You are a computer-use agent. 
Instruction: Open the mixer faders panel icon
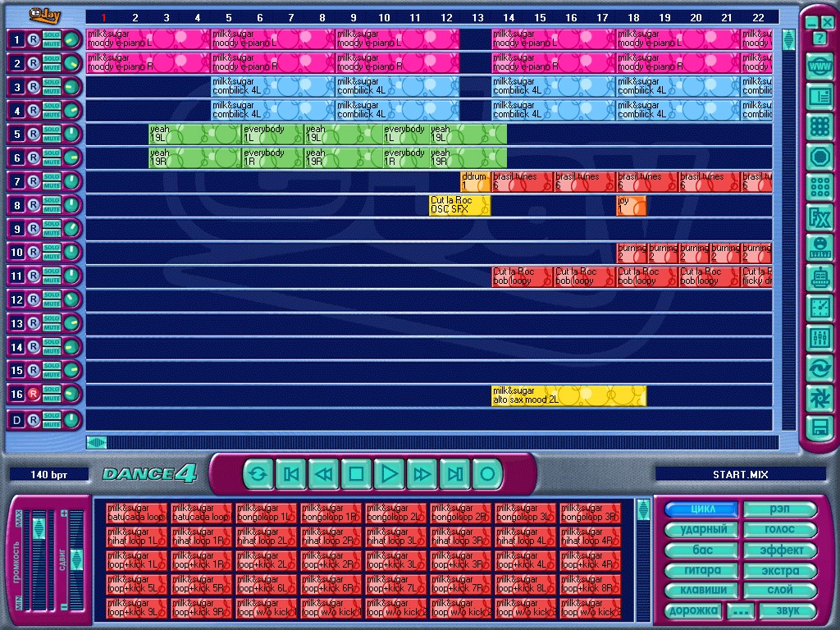pos(819,337)
